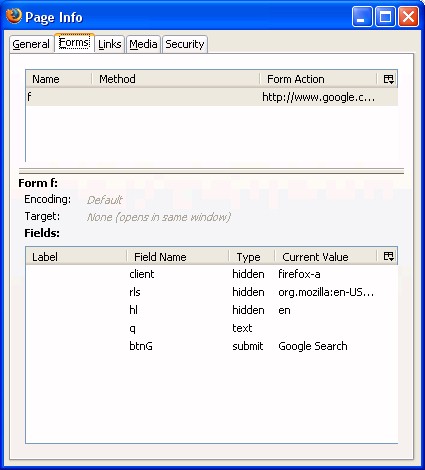Click the None (opens in same window) target value
The width and height of the screenshot is (425, 470).
tap(159, 217)
